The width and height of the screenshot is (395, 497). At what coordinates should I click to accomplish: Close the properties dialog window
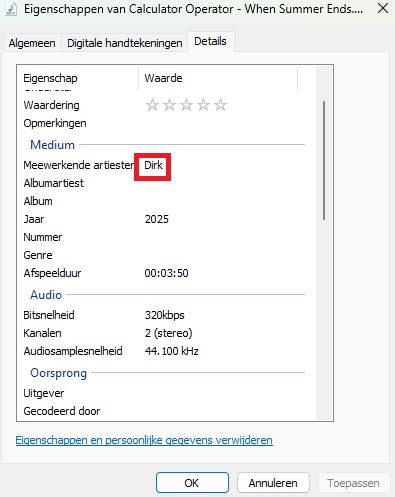tap(383, 8)
